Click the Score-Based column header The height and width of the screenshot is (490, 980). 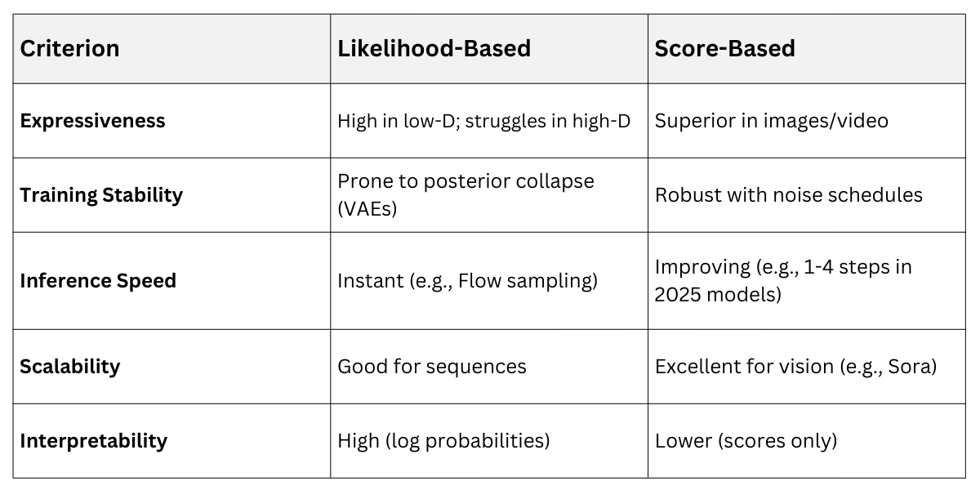[x=724, y=49]
